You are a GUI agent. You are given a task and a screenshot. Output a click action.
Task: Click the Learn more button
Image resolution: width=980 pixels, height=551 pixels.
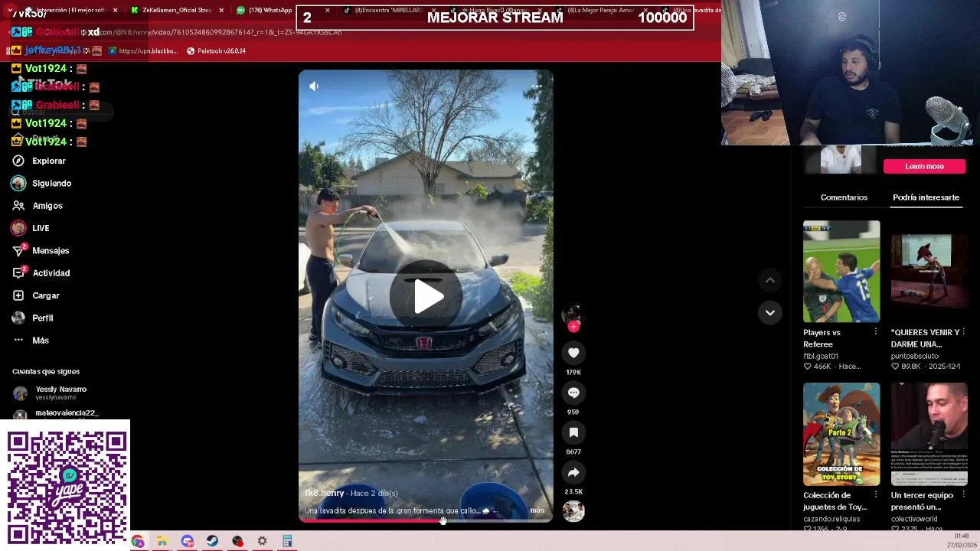(924, 166)
